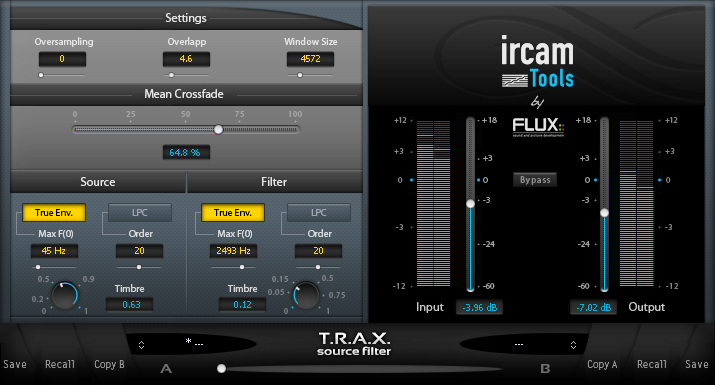This screenshot has width=715, height=385.
Task: Click the Filter Timbre value 0.12
Action: 242,304
